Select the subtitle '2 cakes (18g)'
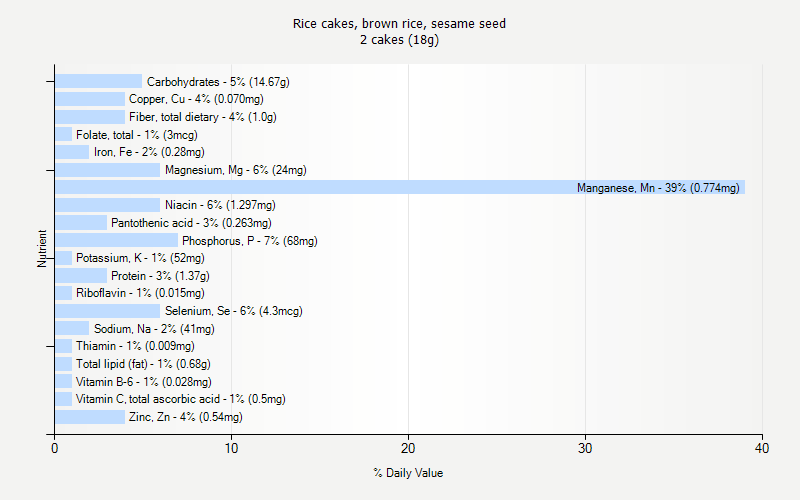 pyautogui.click(x=399, y=40)
